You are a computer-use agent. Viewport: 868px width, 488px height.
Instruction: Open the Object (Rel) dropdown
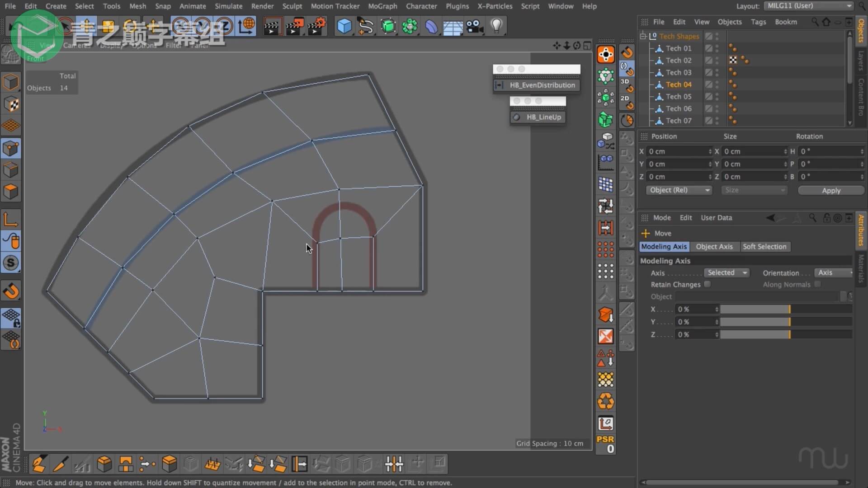click(x=679, y=190)
